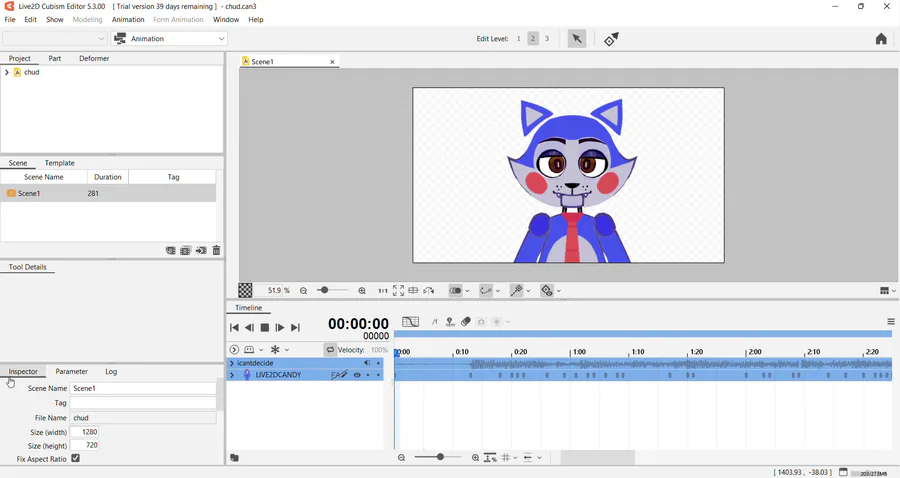The height and width of the screenshot is (478, 900).
Task: Open the empty dropdown left of Animation
Action: pos(55,38)
